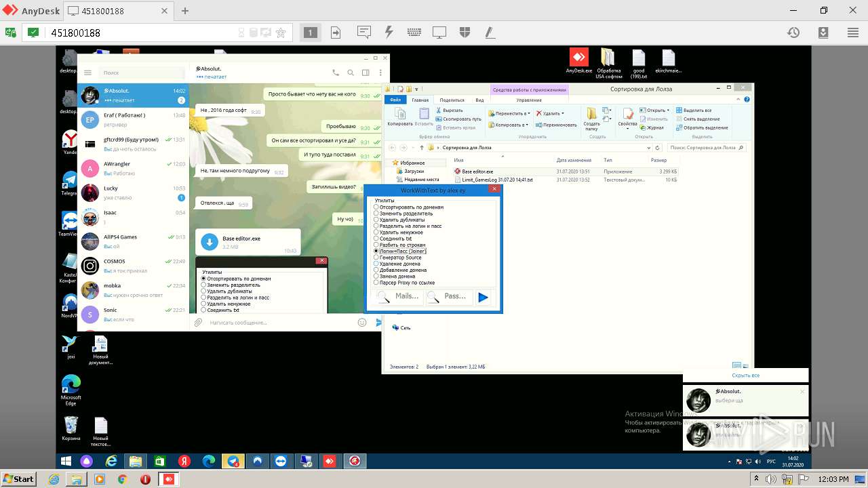Open Файл tab in Explorer
The width and height of the screenshot is (868, 488).
tap(395, 100)
